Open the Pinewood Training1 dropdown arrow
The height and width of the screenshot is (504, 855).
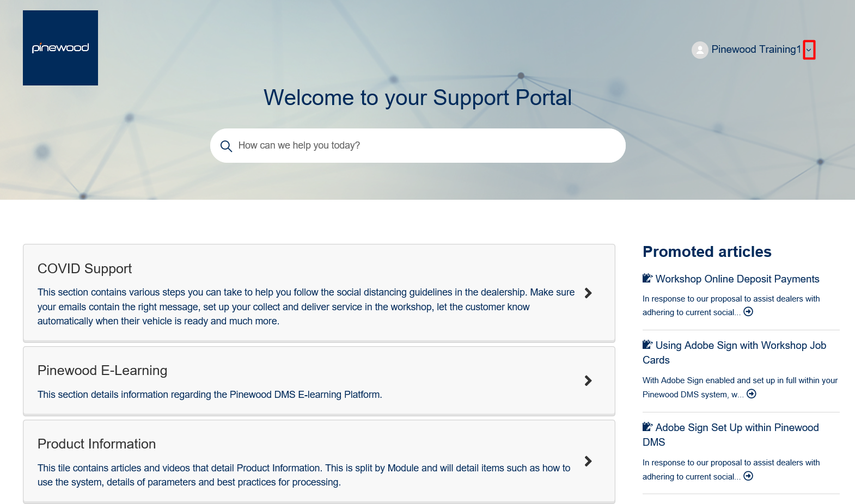809,50
